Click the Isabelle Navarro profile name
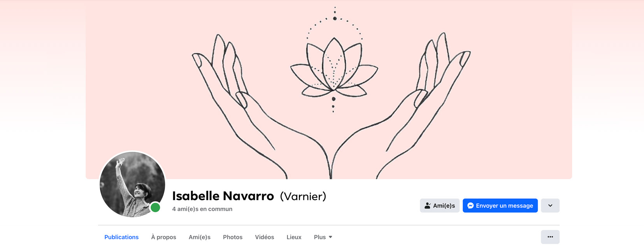This screenshot has width=644, height=247. point(223,196)
